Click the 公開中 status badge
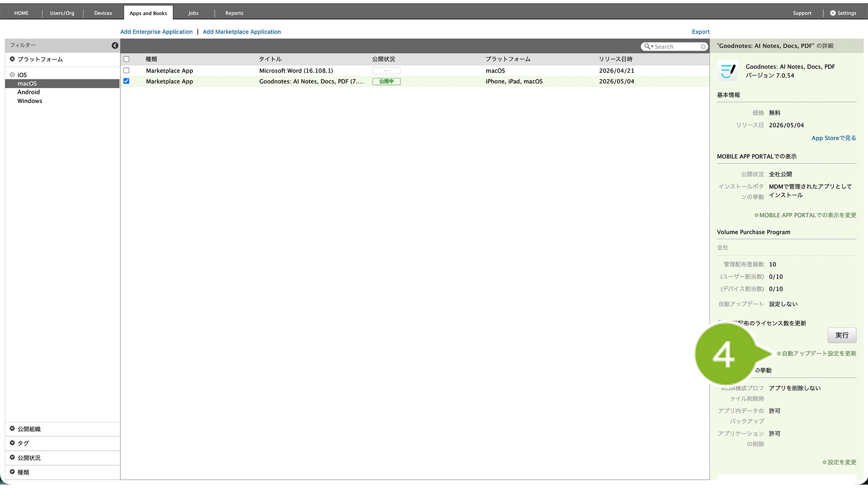 386,81
